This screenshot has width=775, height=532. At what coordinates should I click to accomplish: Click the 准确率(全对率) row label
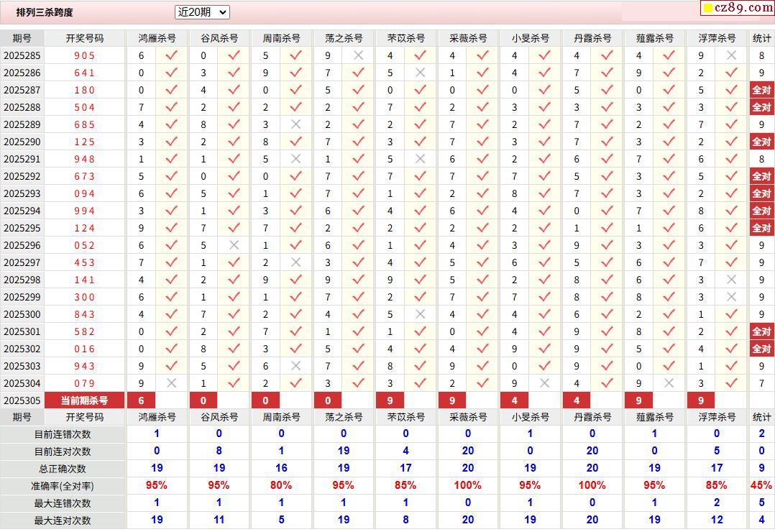pos(63,487)
